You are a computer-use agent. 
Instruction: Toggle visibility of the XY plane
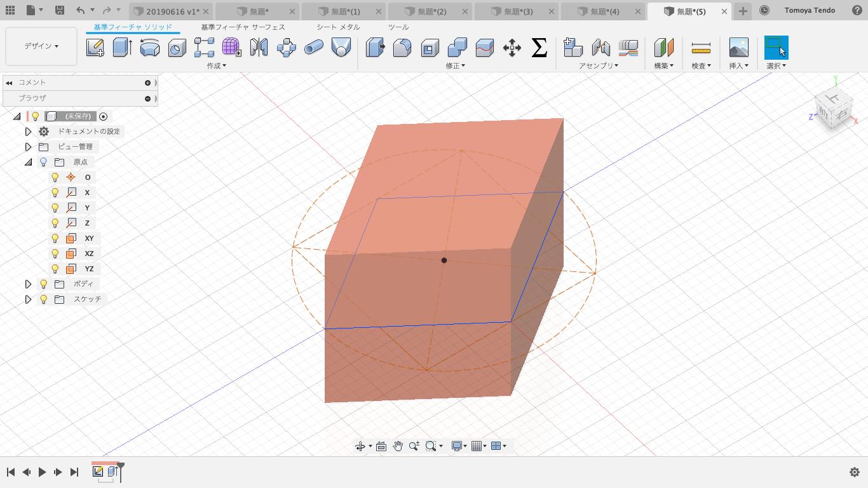[x=55, y=238]
